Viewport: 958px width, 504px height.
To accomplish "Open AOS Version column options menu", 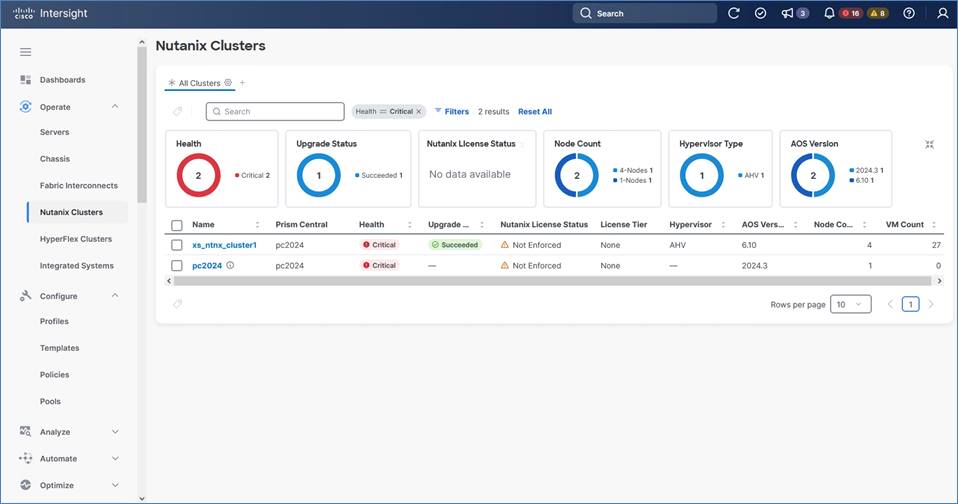I will tap(795, 225).
